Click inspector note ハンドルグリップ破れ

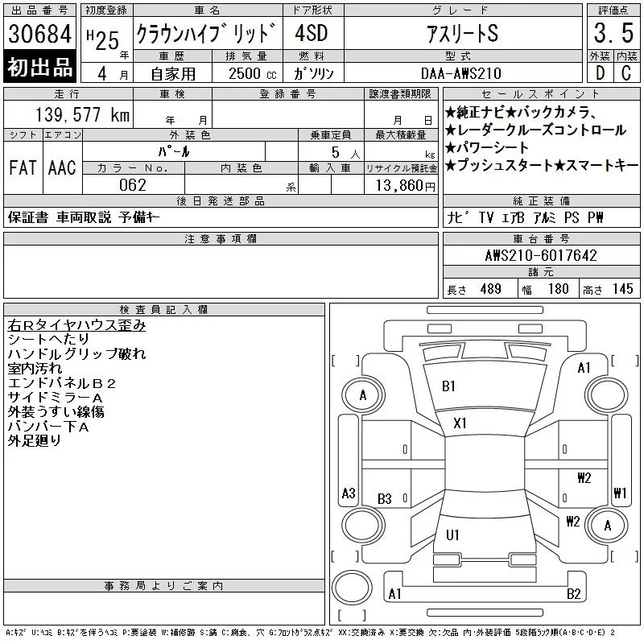tap(76, 353)
